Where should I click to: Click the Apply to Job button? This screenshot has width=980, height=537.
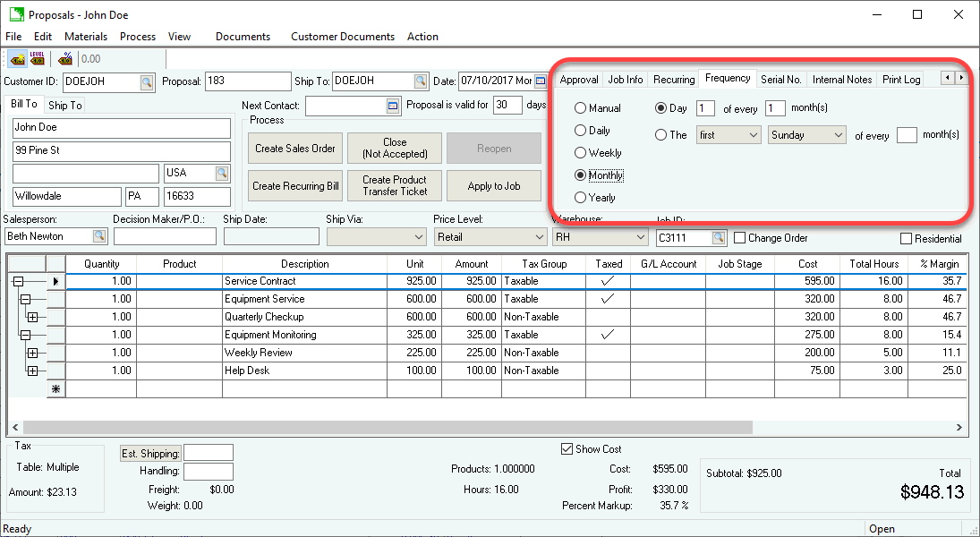coord(494,186)
